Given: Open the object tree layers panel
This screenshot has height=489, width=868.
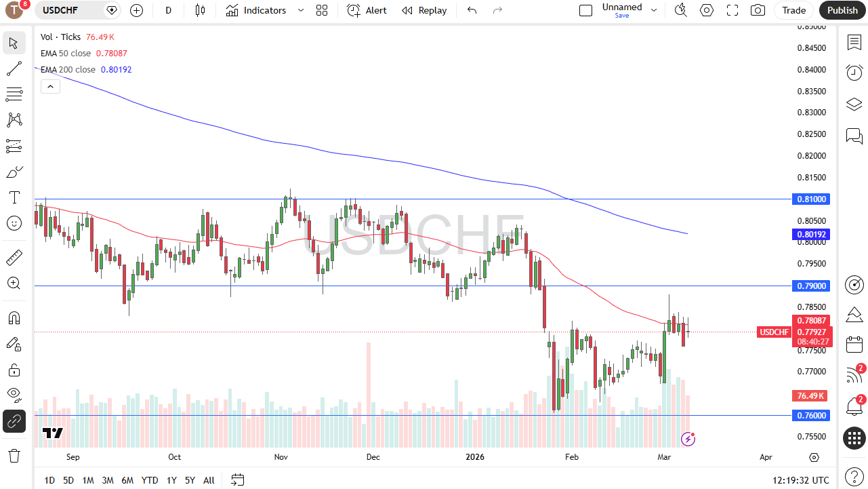Looking at the screenshot, I should [x=854, y=104].
